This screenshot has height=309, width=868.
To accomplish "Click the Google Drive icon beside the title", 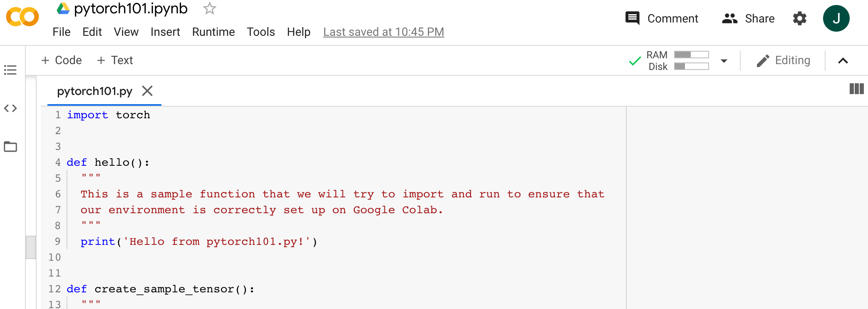I will click(63, 8).
